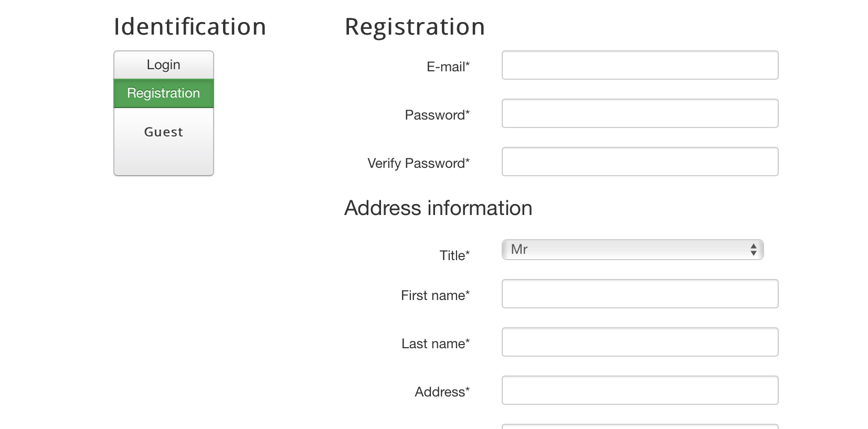Open the Title dropdown showing Mr
Viewport: 868px width, 429px height.
point(624,250)
